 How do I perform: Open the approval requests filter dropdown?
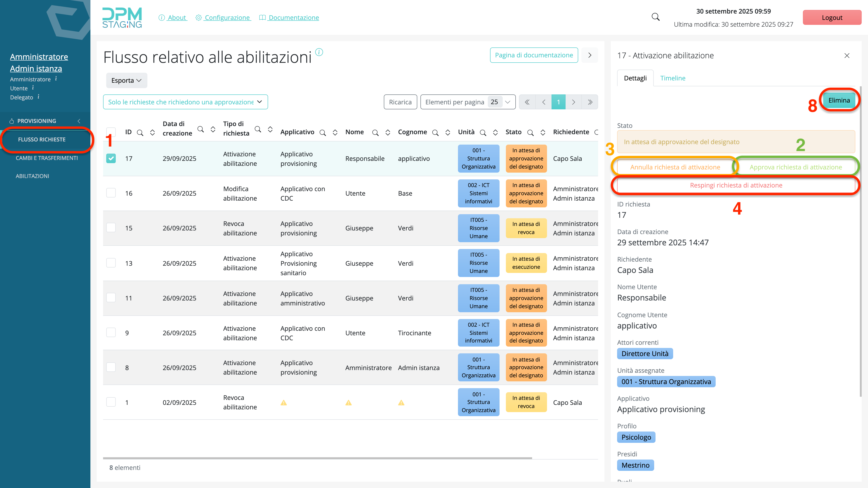185,102
